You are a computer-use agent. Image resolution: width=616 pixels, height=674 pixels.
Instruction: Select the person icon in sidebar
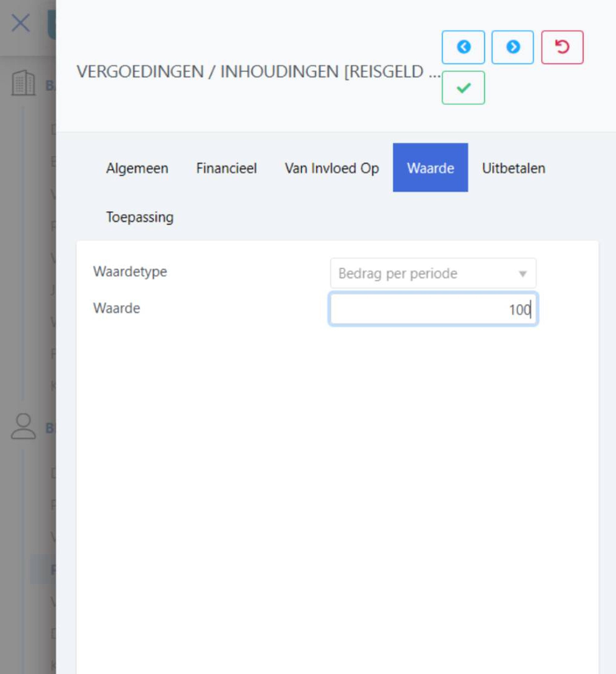23,426
